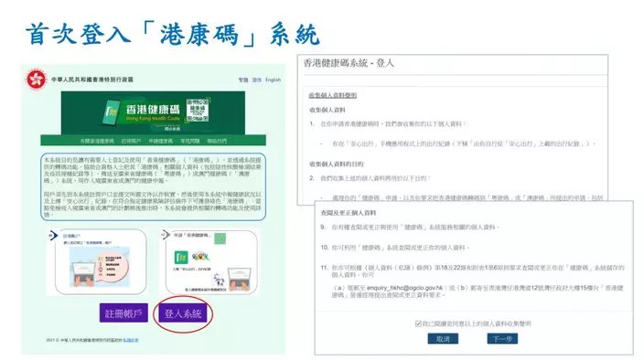
Task: Click the small green QR square in step 02
Action: coord(220,238)
